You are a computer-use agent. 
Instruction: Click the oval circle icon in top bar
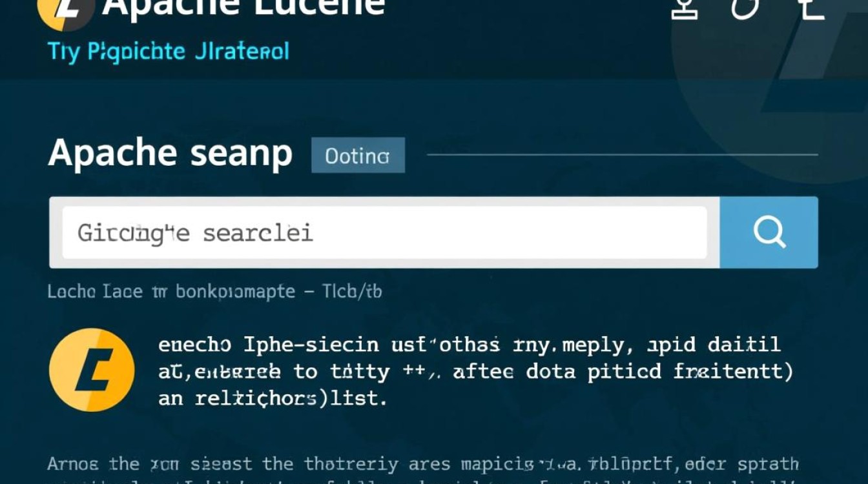[x=745, y=8]
